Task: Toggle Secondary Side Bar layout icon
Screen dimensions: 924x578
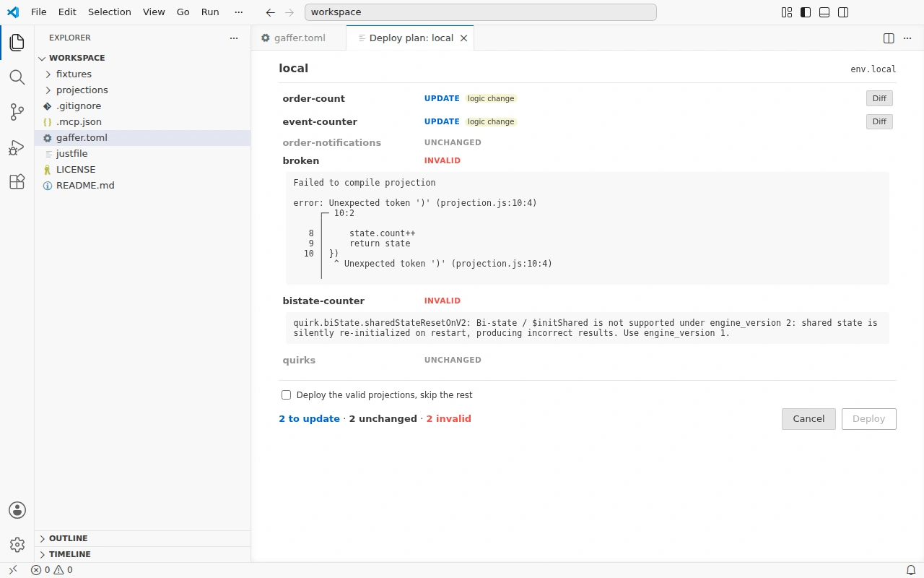Action: (x=843, y=12)
